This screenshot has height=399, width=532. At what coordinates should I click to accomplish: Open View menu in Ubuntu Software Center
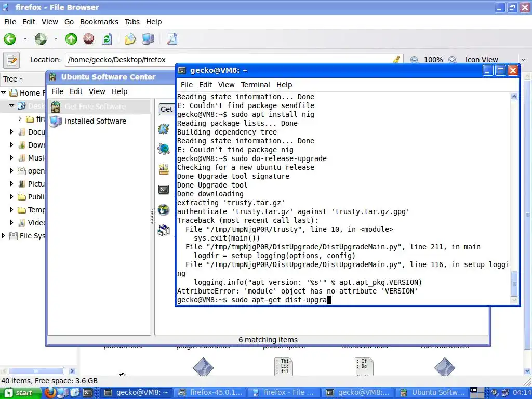(97, 91)
